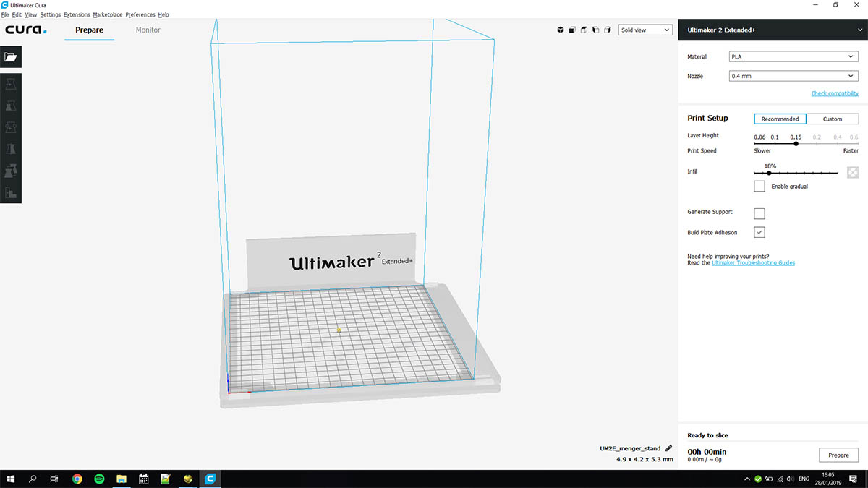Switch to the Prepare tab
868x488 pixels.
pyautogui.click(x=90, y=30)
